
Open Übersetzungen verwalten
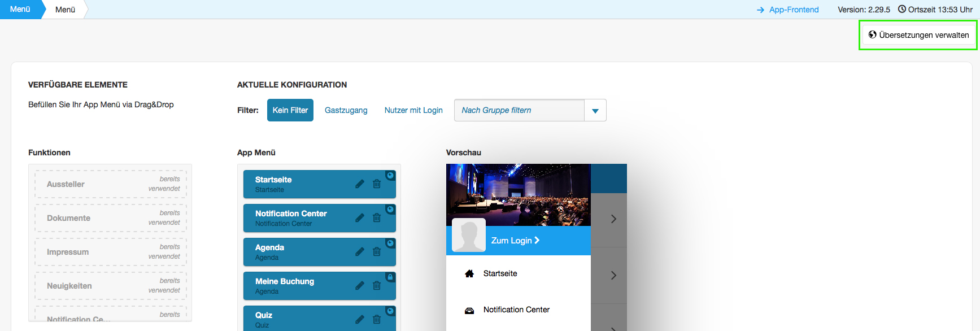pyautogui.click(x=918, y=35)
